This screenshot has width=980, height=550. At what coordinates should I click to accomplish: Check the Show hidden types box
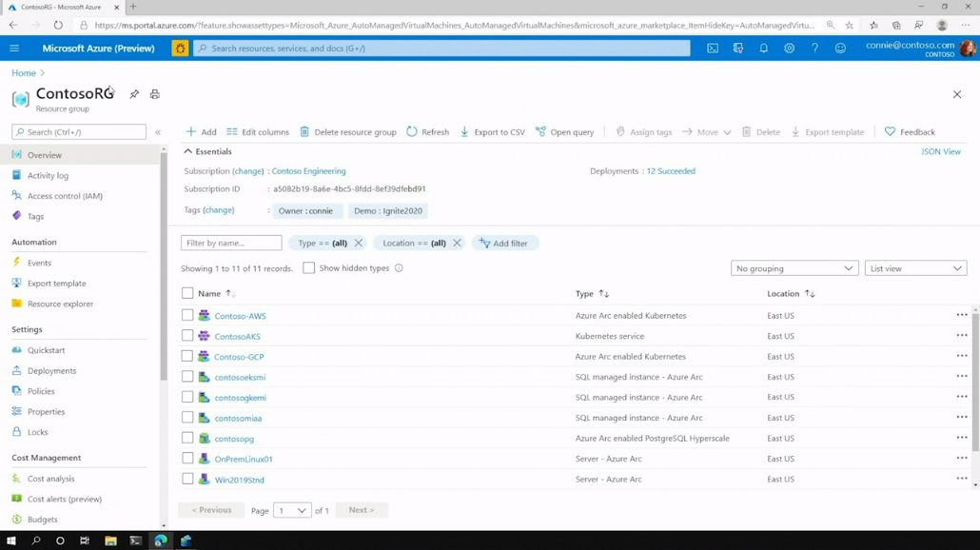pyautogui.click(x=308, y=268)
